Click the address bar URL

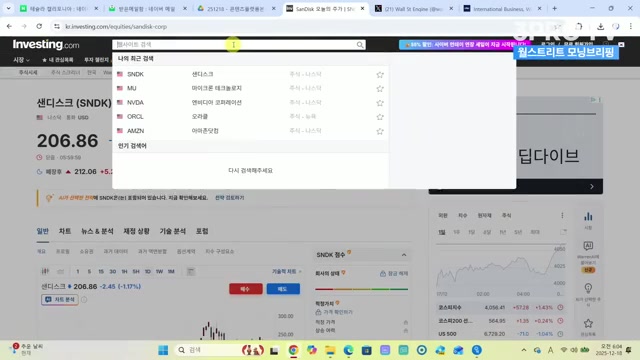pos(116,27)
